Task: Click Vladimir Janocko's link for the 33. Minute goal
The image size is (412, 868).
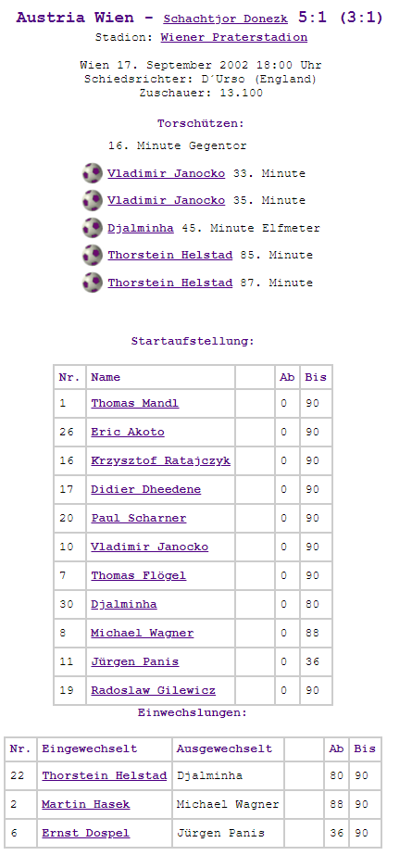Action: [167, 173]
